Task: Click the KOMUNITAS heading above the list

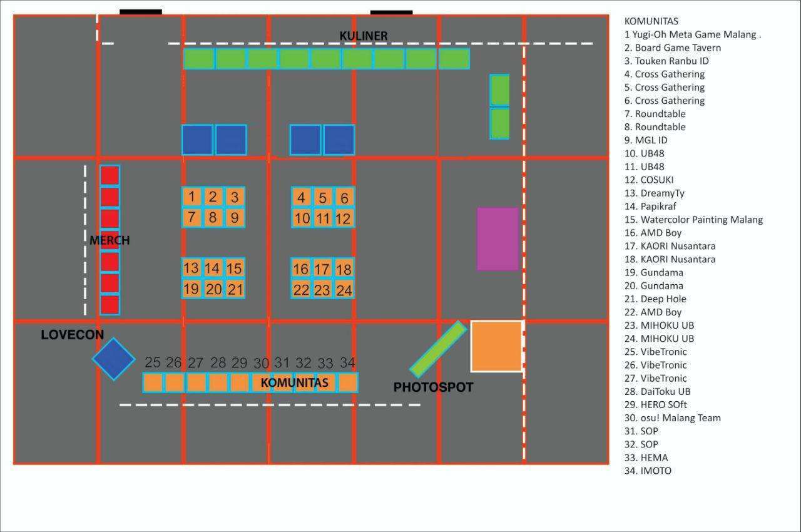Action: [651, 21]
